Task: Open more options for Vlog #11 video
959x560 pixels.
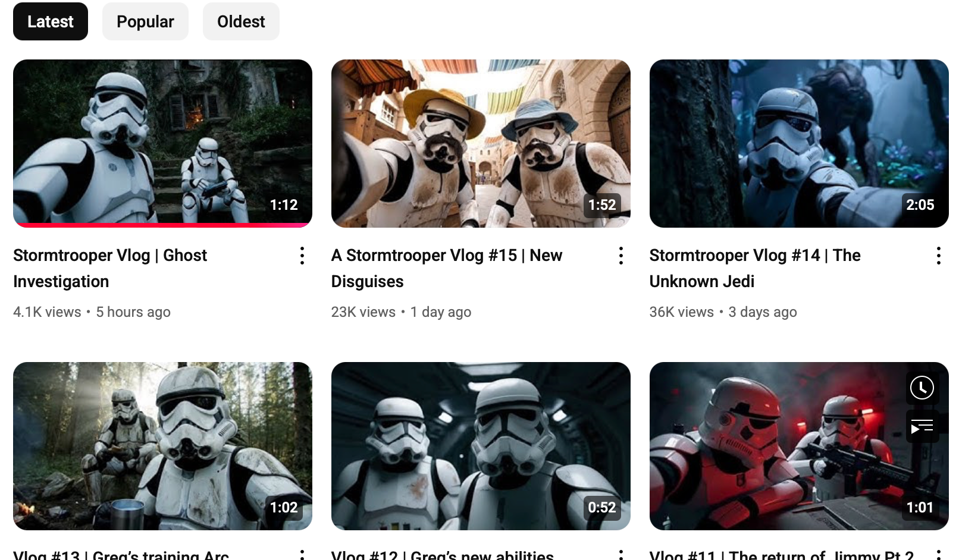Action: point(939,554)
